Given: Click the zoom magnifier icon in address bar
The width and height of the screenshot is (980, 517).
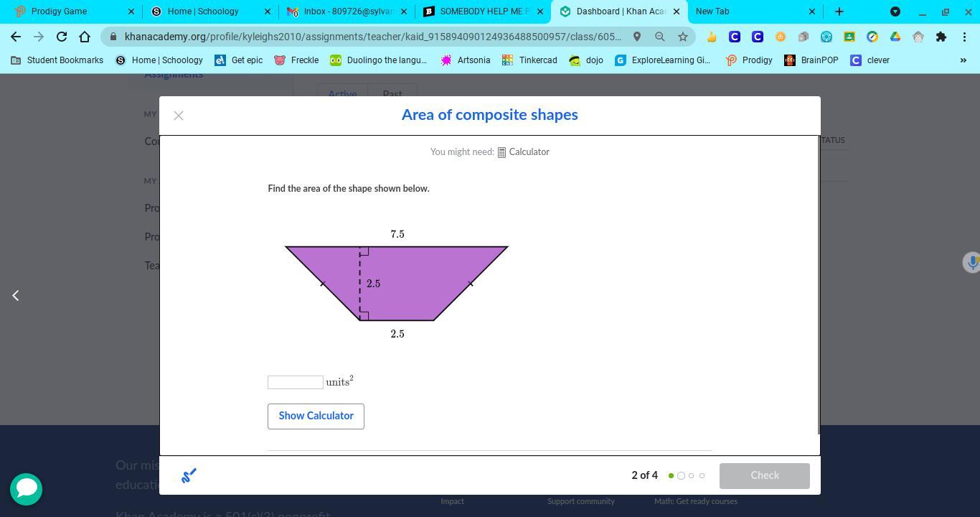Looking at the screenshot, I should point(659,37).
